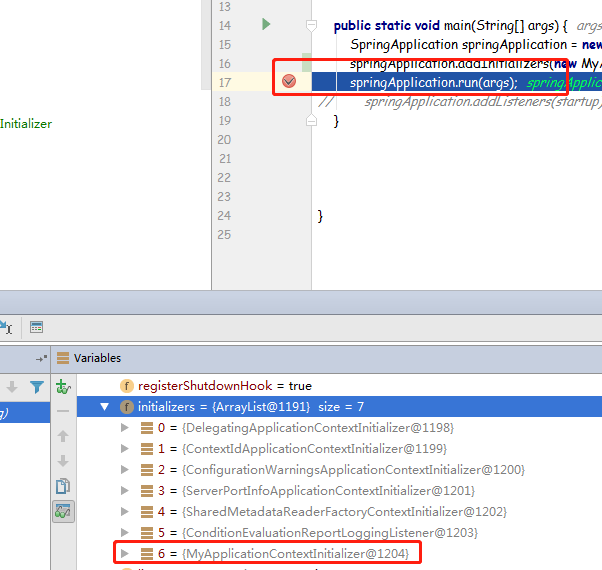The image size is (602, 570).
Task: Click the duplicate/copy watch icon
Action: pos(63,486)
